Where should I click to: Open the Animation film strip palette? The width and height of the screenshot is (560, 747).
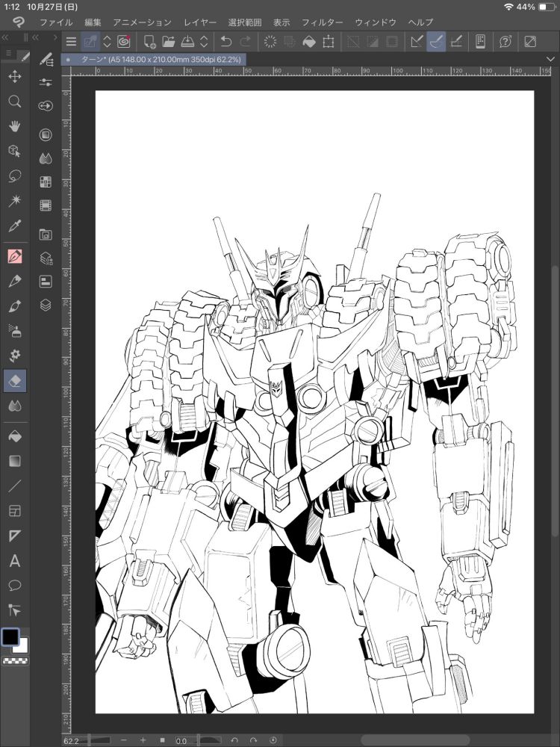point(46,205)
